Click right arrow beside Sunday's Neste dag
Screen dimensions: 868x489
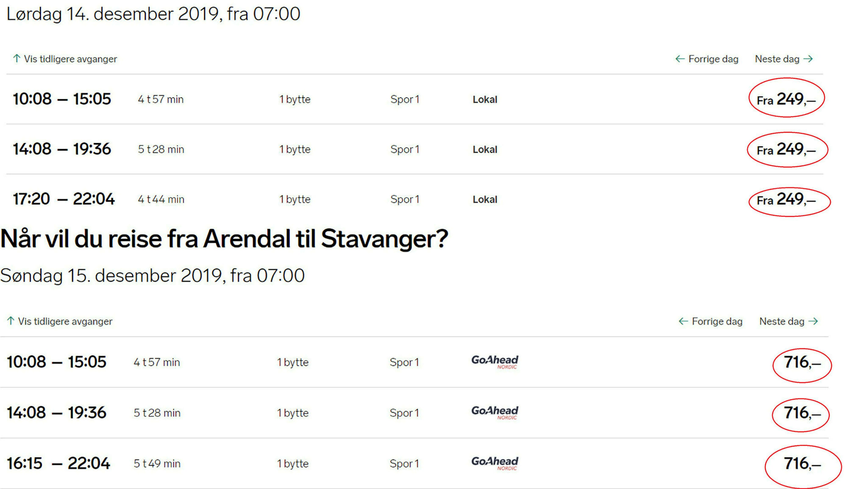click(813, 321)
